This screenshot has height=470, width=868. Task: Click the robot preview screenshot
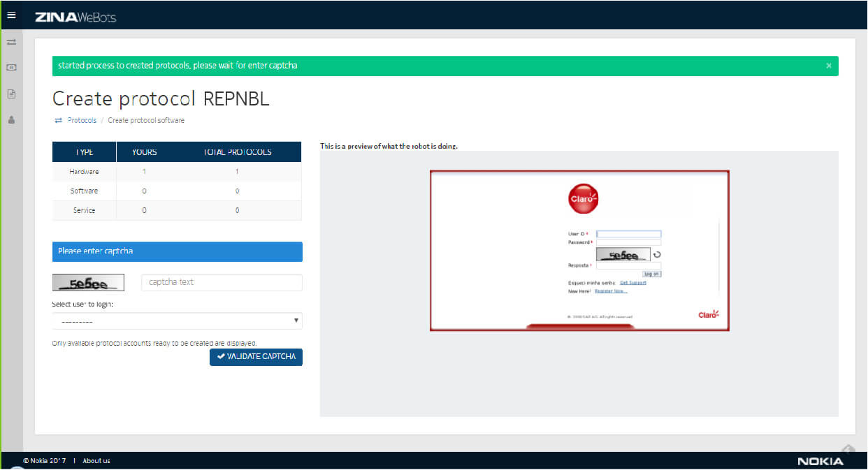click(x=579, y=250)
